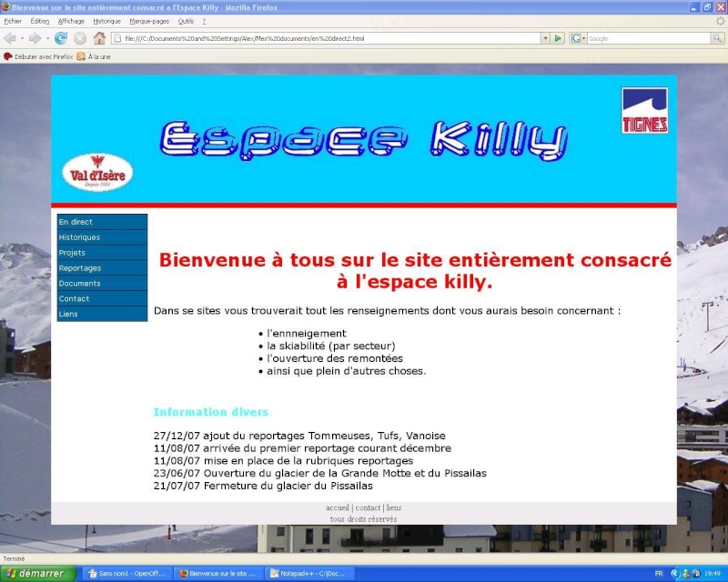Reload the current page
Viewport: 728px width, 582px height.
61,38
